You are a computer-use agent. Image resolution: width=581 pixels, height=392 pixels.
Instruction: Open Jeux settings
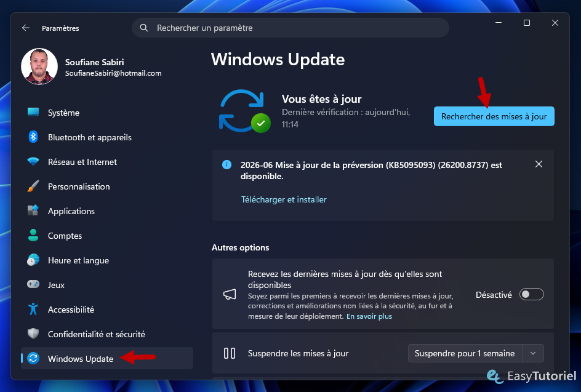click(107, 284)
